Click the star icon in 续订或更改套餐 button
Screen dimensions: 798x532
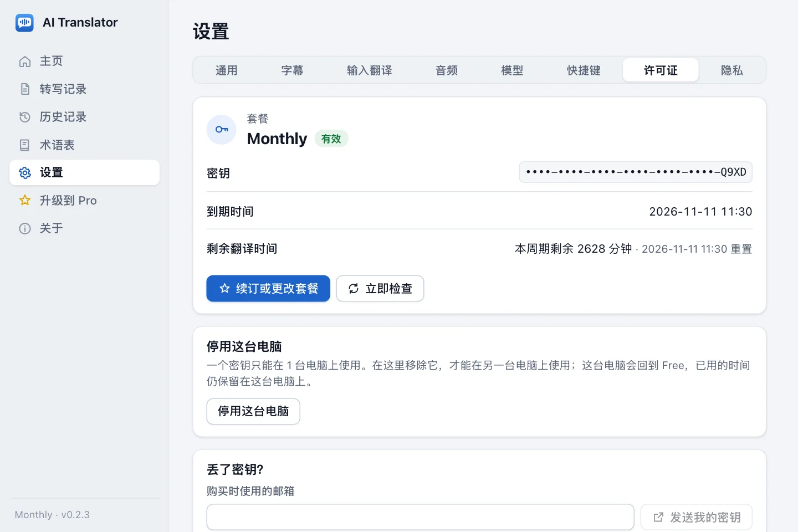click(x=224, y=288)
